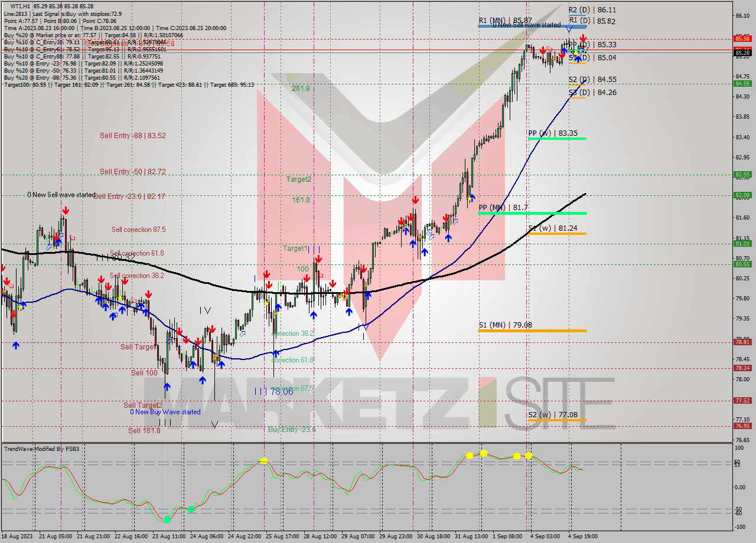Click the white inverted triangle marker below 29 Aug candle
The height and width of the screenshot is (543, 756).
366,326
